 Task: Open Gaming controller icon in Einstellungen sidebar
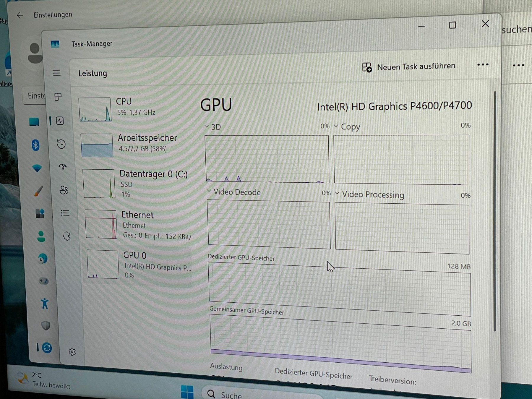[x=44, y=281]
